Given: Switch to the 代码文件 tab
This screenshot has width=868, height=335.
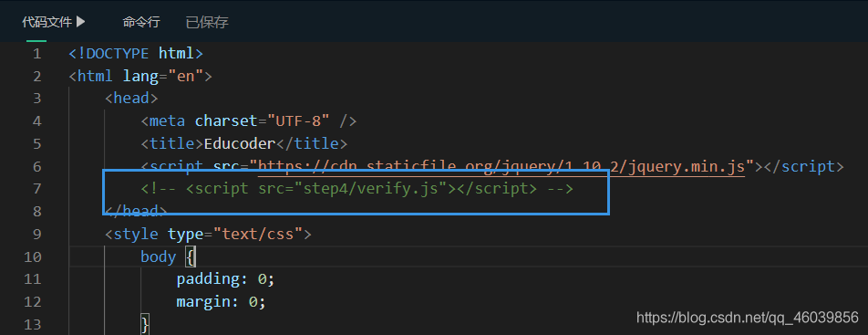Looking at the screenshot, I should pos(47,22).
